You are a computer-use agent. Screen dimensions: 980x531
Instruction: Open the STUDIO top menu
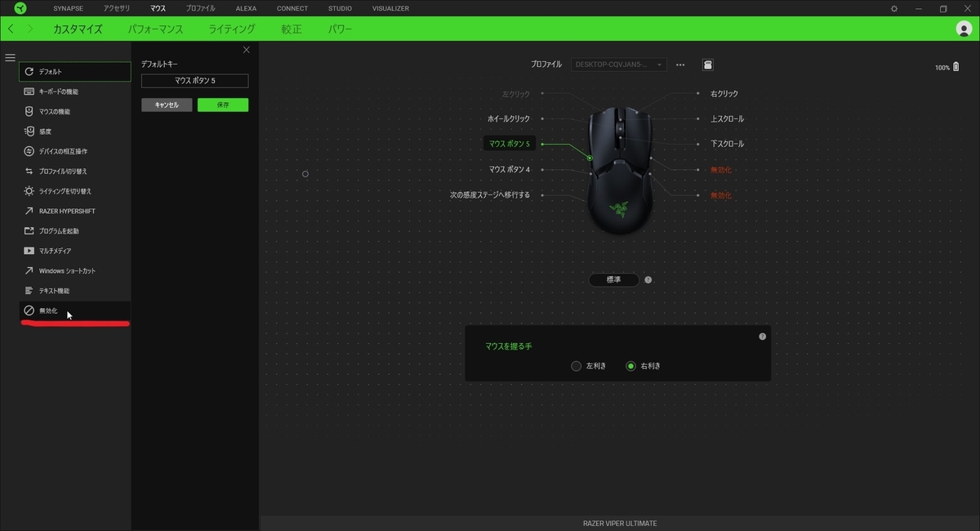(x=340, y=8)
